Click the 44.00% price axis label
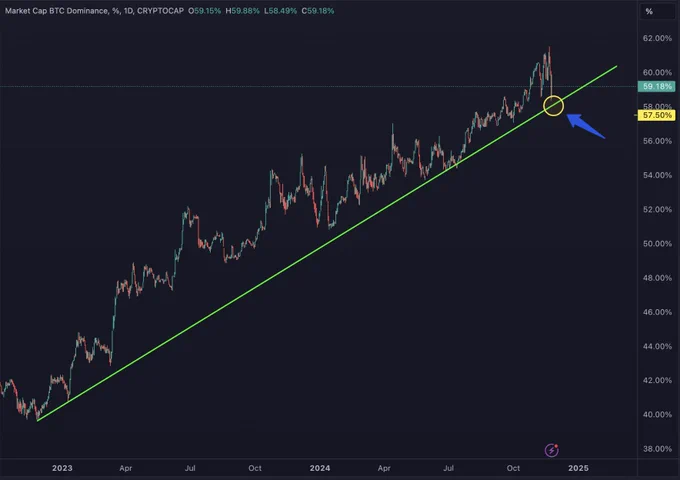 click(x=657, y=346)
